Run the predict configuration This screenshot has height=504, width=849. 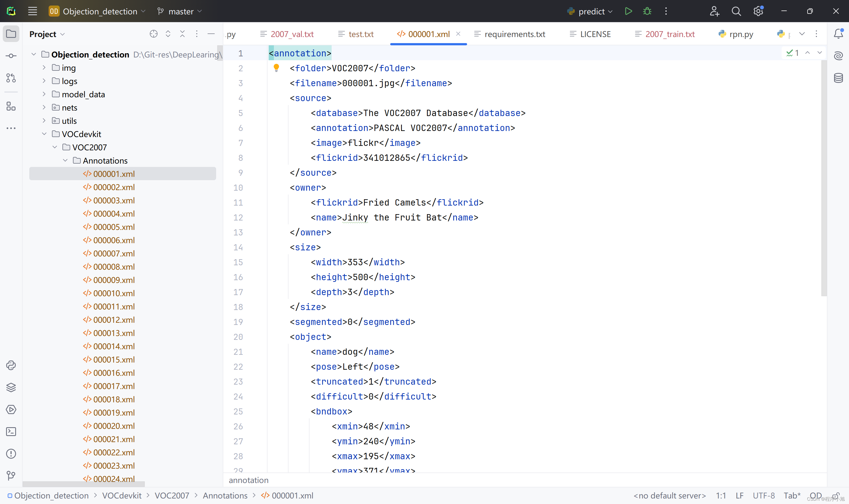pyautogui.click(x=628, y=11)
